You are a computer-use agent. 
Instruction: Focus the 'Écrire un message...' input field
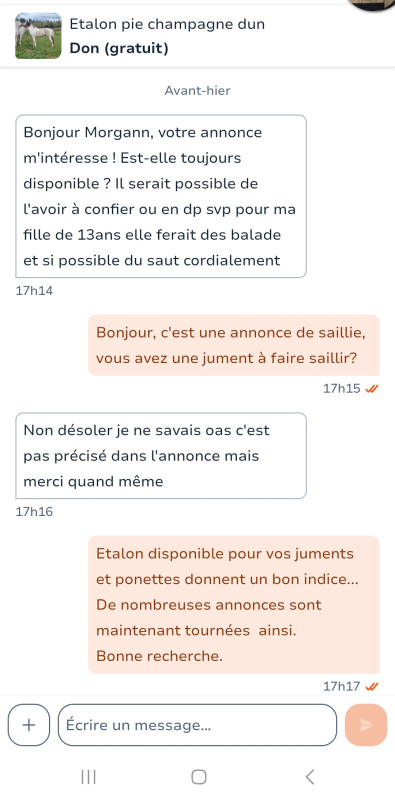click(198, 724)
